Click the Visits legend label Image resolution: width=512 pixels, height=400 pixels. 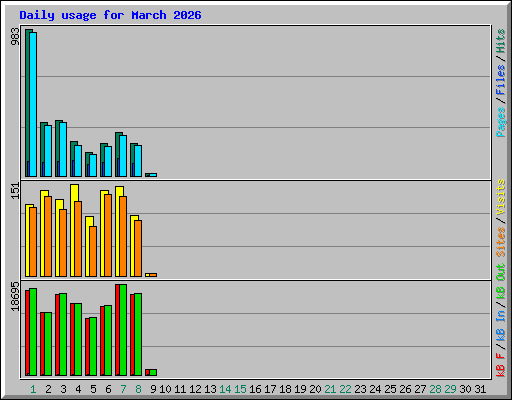[500, 197]
